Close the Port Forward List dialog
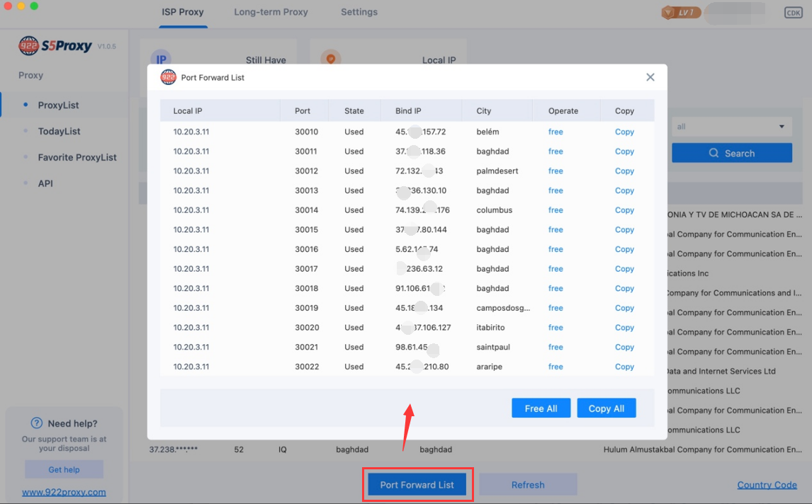812x504 pixels. (x=650, y=77)
